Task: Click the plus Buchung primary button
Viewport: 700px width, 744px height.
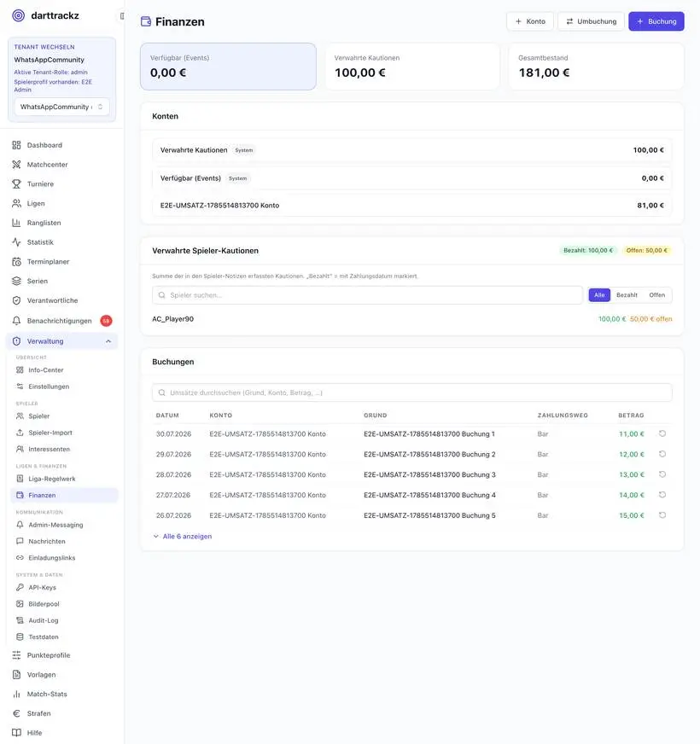Action: click(656, 21)
